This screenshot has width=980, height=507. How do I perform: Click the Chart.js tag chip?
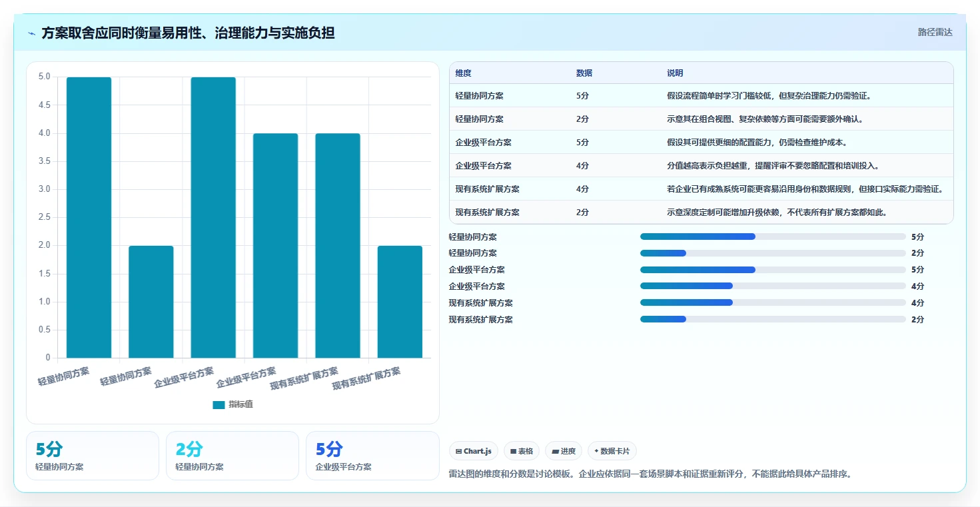pyautogui.click(x=474, y=451)
